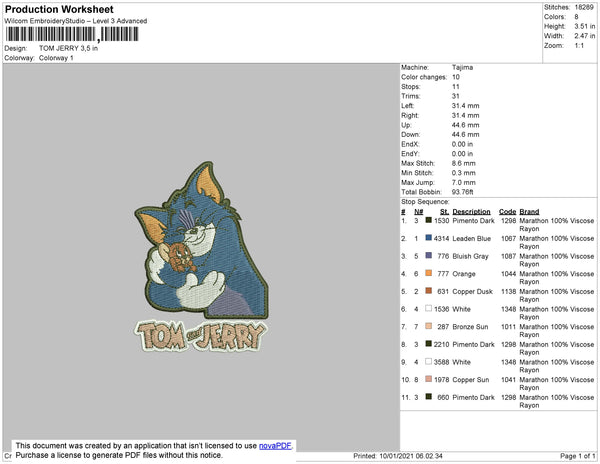The height and width of the screenshot is (464, 600).
Task: Click the 'Bronze Sun' description text
Action: click(470, 327)
